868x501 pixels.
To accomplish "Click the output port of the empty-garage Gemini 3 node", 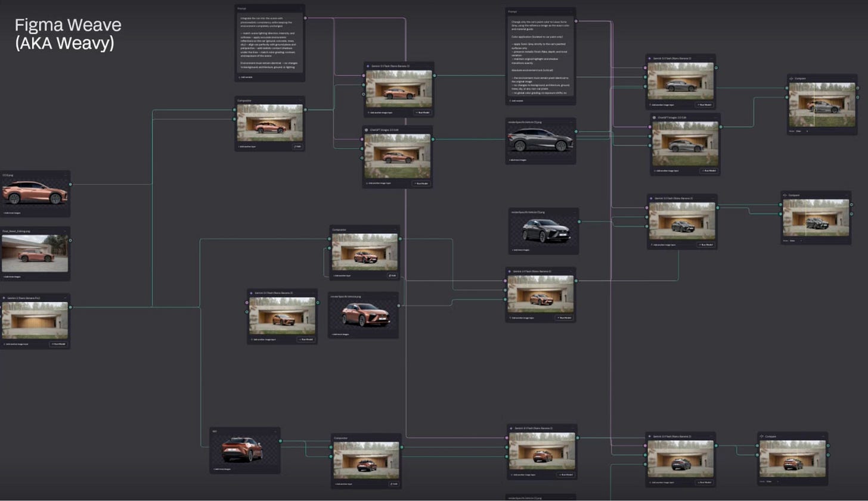I will (x=70, y=307).
